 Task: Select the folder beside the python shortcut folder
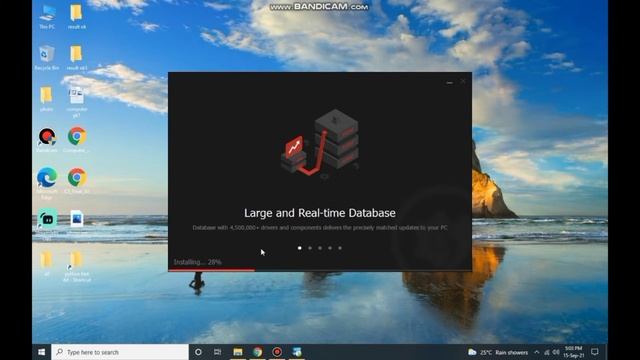[x=47, y=263]
